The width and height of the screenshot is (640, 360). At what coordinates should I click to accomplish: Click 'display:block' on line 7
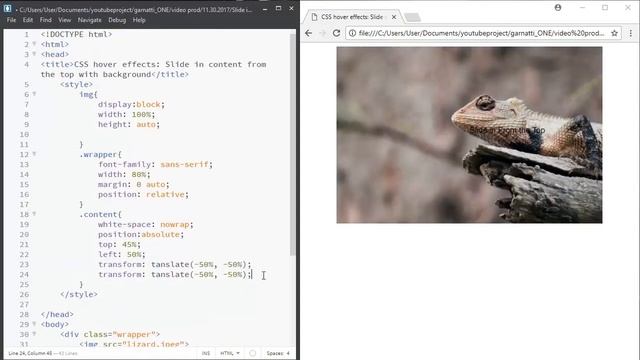131,104
